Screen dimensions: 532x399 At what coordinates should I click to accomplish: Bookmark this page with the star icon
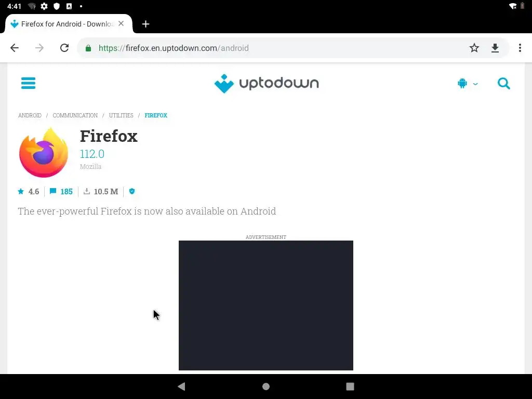coord(474,48)
